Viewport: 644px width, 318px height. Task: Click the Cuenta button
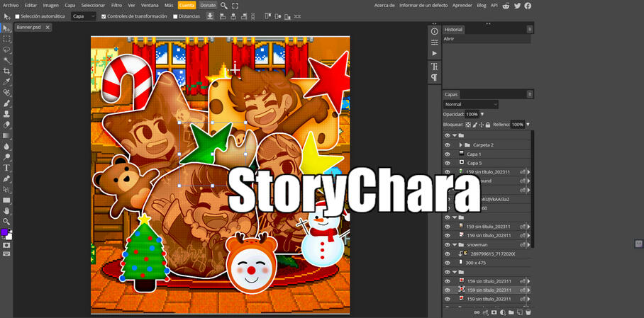pos(187,6)
